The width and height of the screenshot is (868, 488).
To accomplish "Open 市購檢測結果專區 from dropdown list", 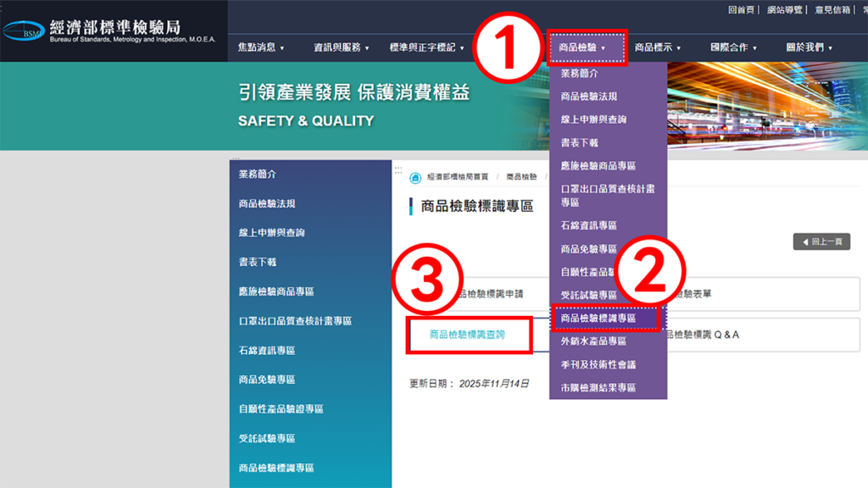I will click(598, 388).
